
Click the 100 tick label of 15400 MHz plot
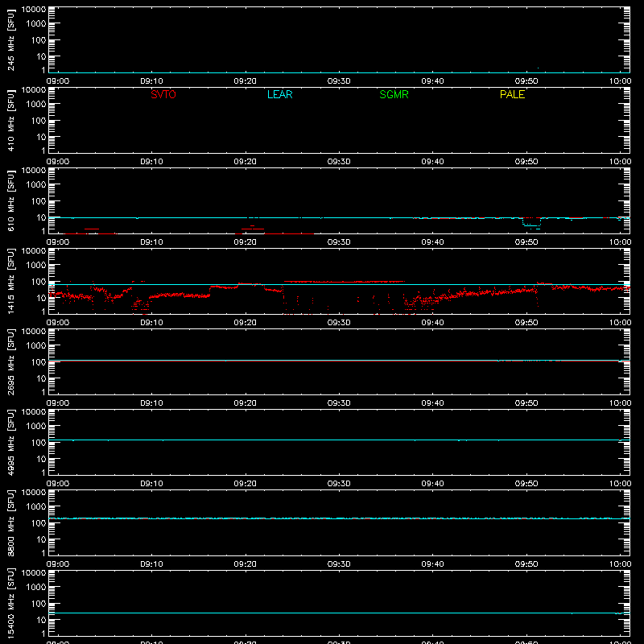39,604
